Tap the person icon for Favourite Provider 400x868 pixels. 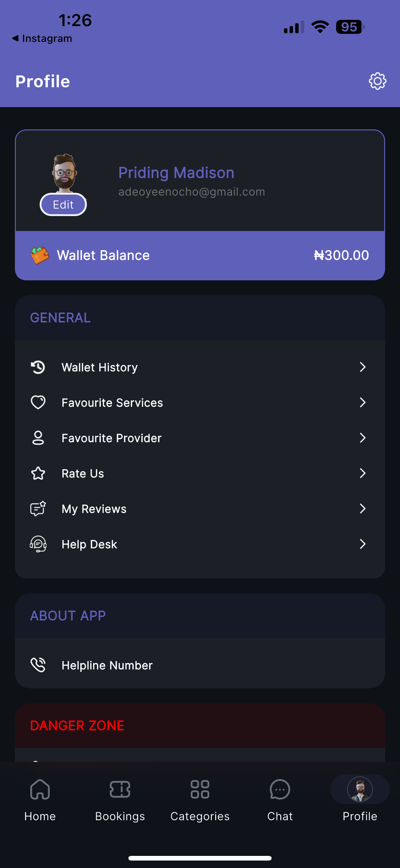(x=38, y=438)
